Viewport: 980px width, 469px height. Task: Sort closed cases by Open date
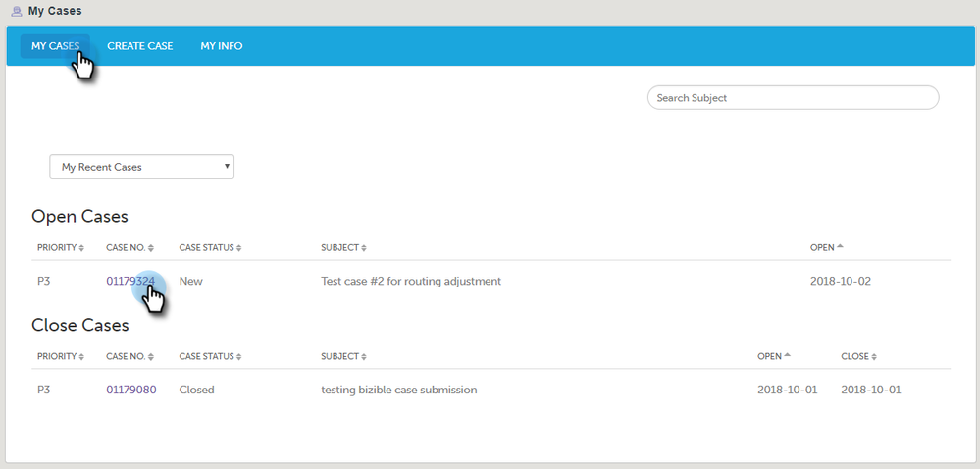774,357
